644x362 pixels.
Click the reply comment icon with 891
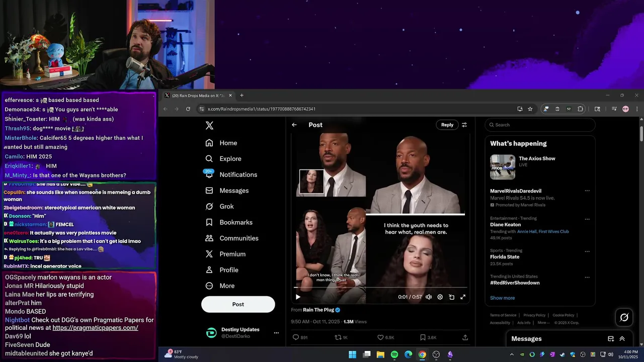300,337
